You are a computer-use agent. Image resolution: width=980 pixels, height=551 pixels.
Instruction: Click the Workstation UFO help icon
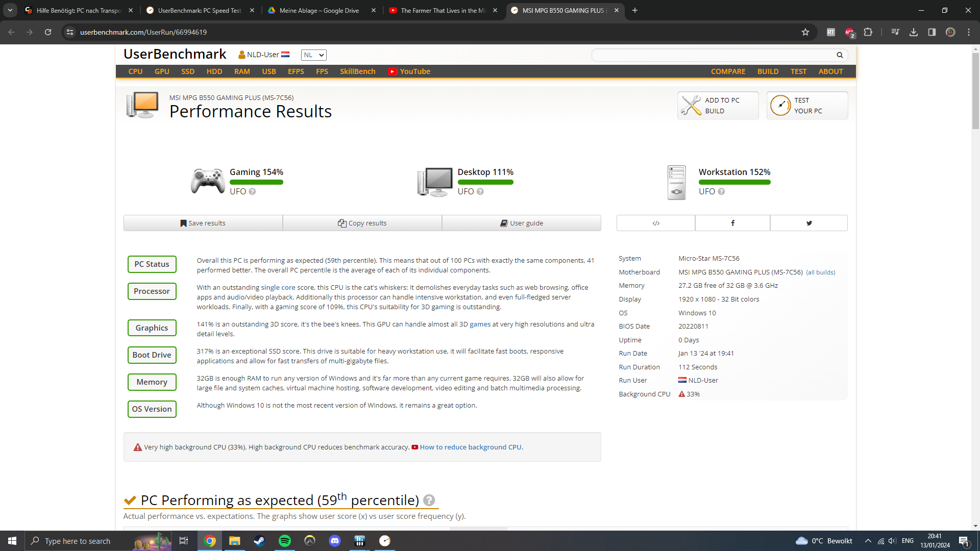coord(721,192)
